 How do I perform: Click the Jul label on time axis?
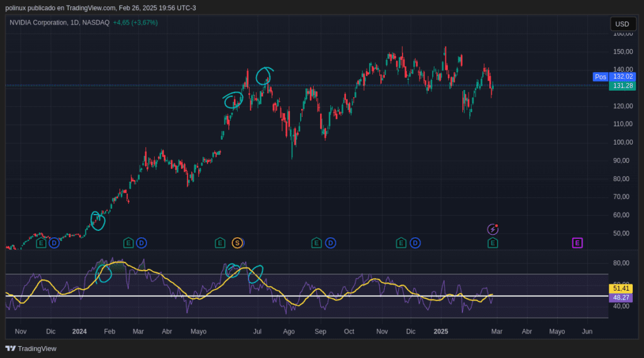tap(257, 332)
